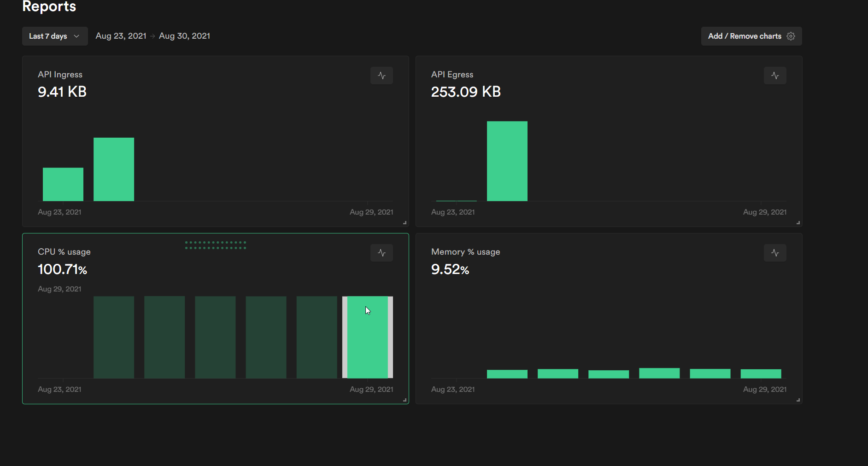Open the Last 7 days dropdown
868x466 pixels.
coord(55,36)
